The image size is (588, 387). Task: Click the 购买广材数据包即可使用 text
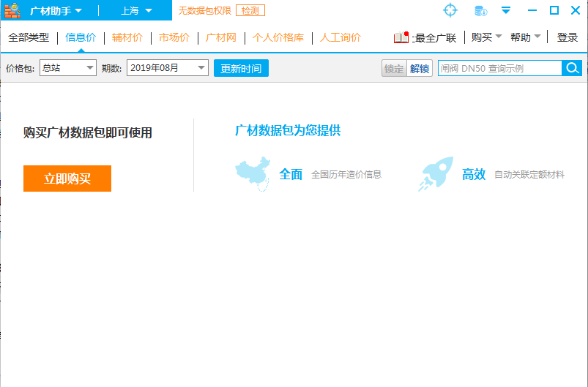(88, 132)
